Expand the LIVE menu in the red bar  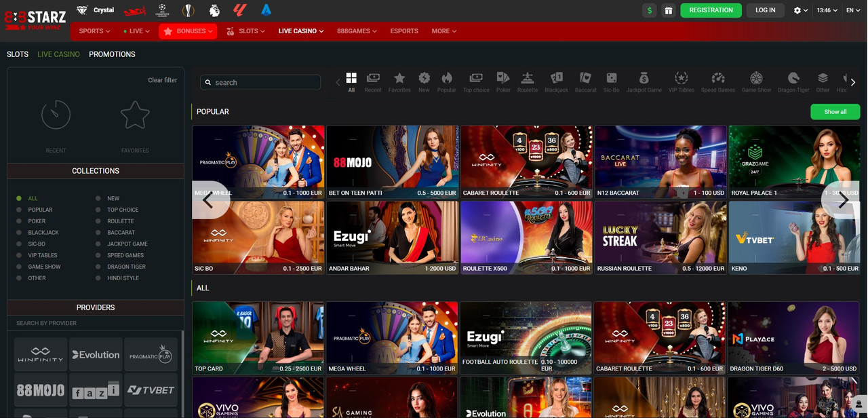pyautogui.click(x=136, y=31)
